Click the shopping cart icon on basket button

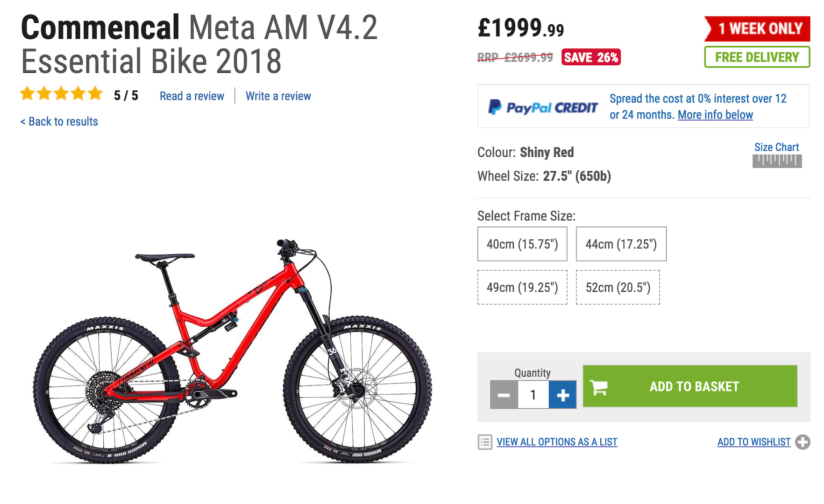(599, 387)
